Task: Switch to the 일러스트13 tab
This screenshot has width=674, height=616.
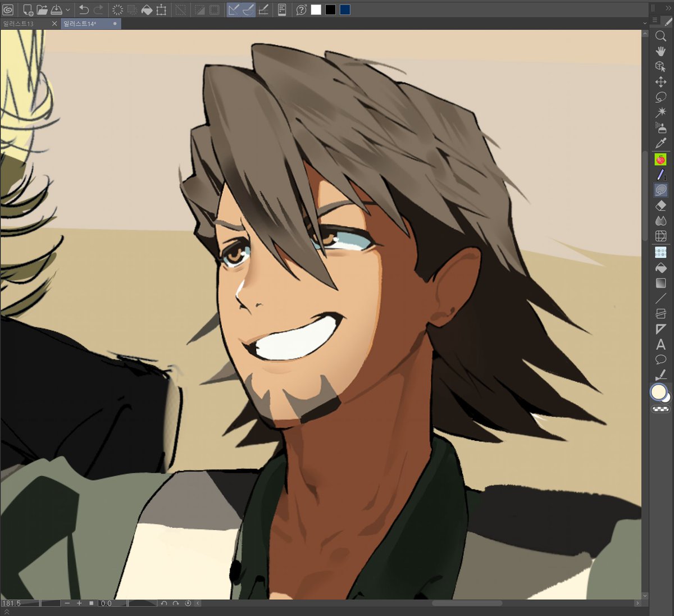Action: [19, 24]
